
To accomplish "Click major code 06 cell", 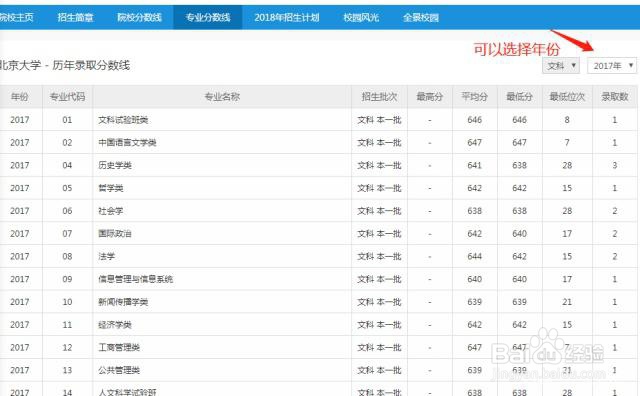I will (x=67, y=211).
